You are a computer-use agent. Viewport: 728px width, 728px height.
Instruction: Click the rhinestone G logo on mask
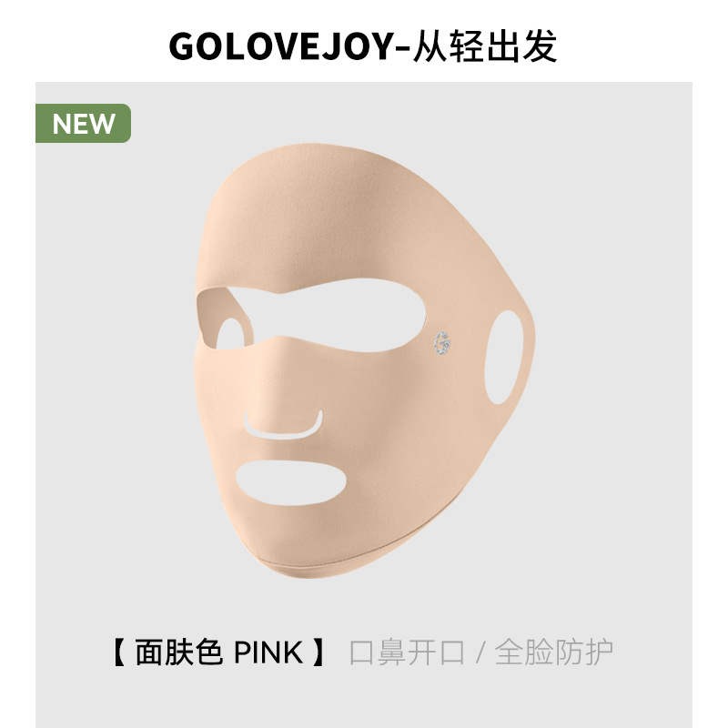(x=442, y=344)
